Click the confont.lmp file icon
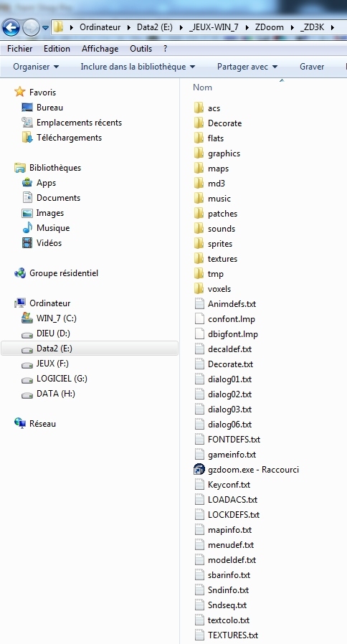The width and height of the screenshot is (347, 644). tap(199, 319)
